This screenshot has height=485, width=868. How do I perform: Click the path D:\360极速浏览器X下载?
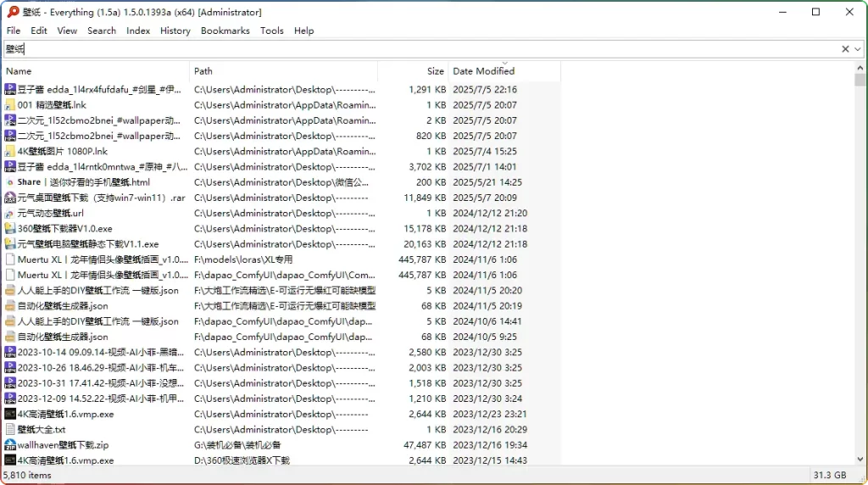(242, 460)
